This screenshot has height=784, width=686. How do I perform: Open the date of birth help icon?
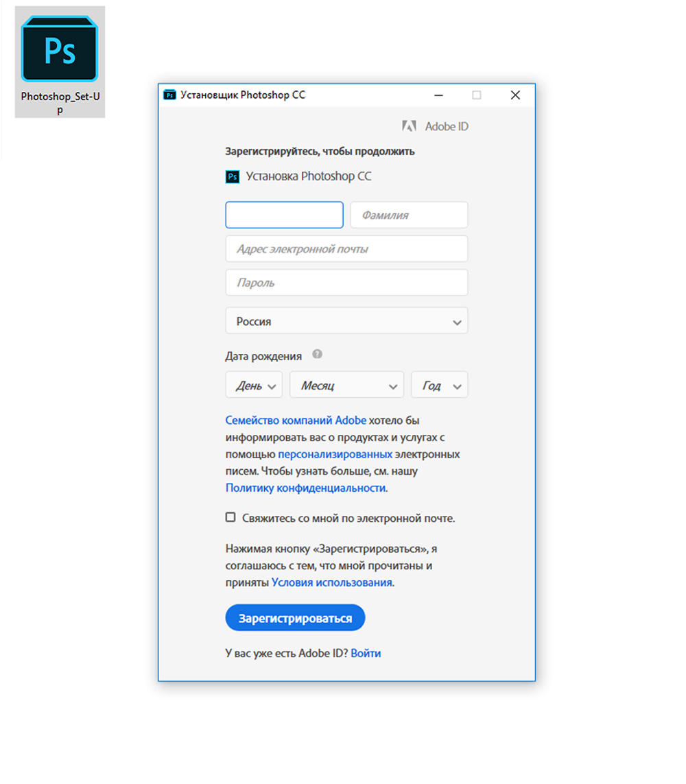(x=317, y=355)
